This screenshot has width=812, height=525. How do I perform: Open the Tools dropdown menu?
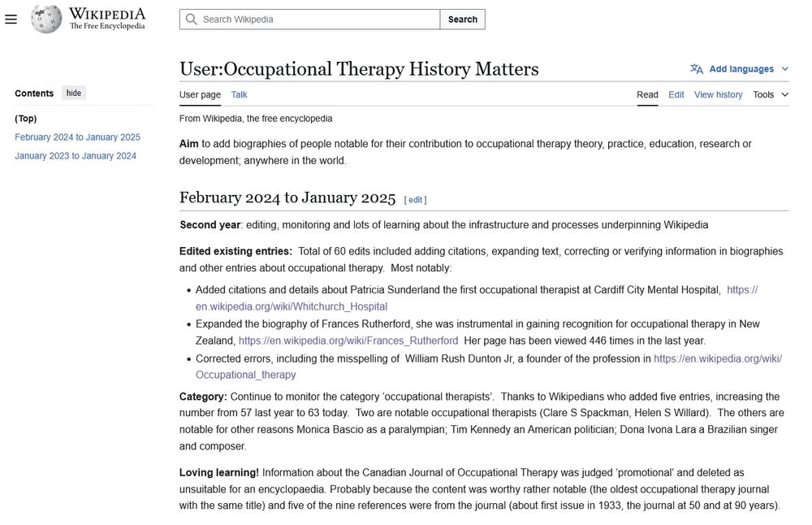(x=770, y=94)
